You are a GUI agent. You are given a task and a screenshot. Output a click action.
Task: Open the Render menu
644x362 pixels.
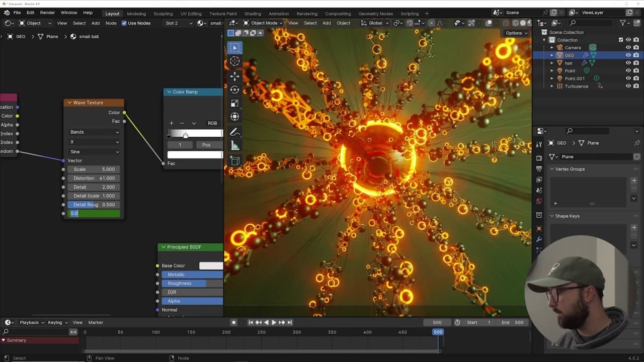[47, 13]
